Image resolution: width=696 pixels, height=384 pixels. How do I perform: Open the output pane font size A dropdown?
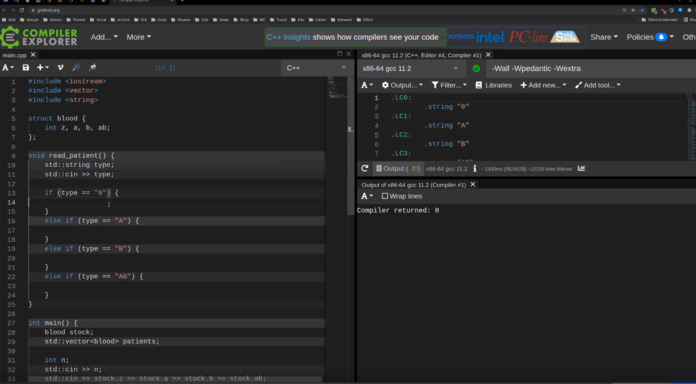[x=367, y=196]
